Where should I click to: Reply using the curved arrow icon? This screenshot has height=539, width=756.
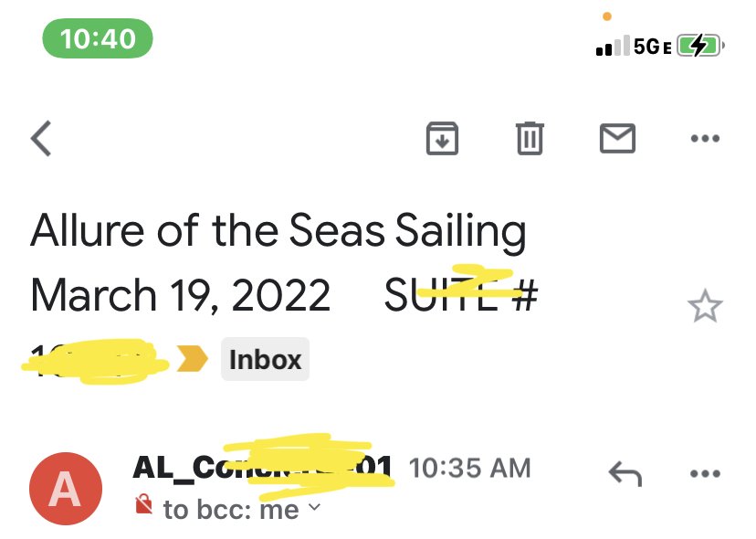coord(625,473)
